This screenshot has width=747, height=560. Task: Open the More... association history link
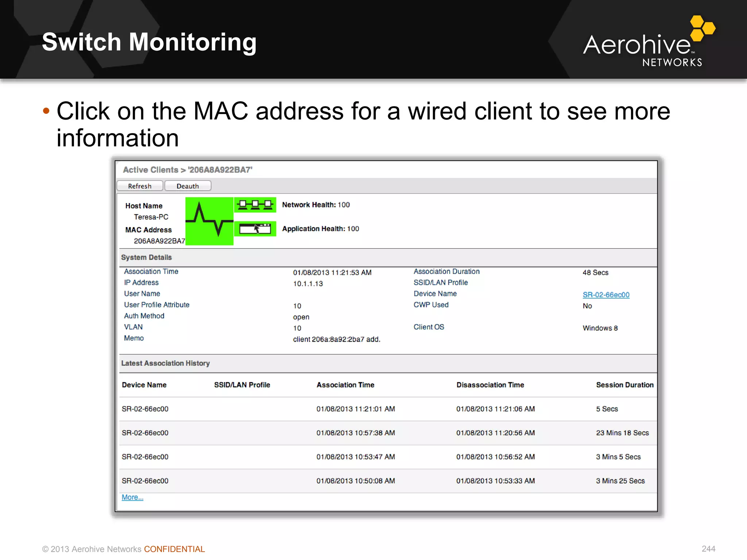tap(132, 497)
